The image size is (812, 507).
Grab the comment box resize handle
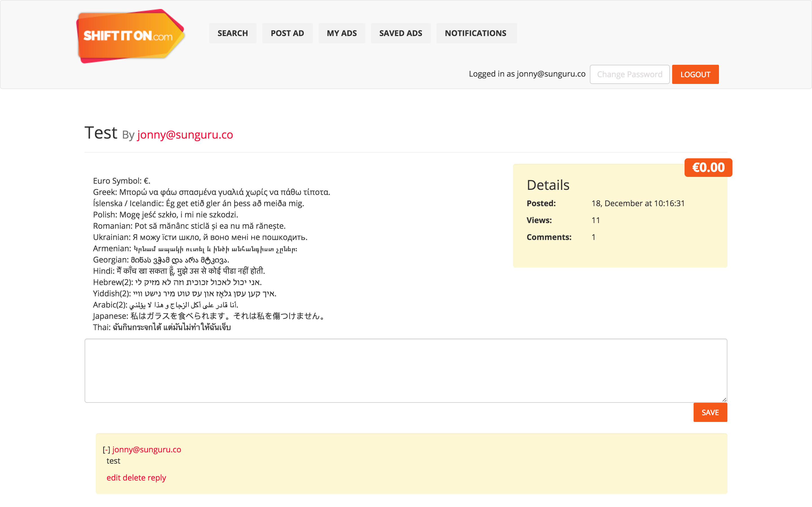724,399
